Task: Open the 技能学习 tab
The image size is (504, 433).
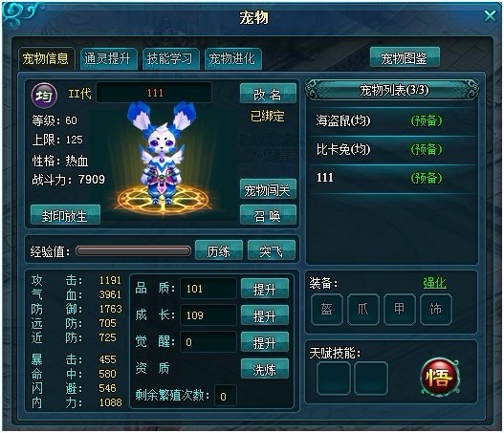Action: [x=170, y=58]
